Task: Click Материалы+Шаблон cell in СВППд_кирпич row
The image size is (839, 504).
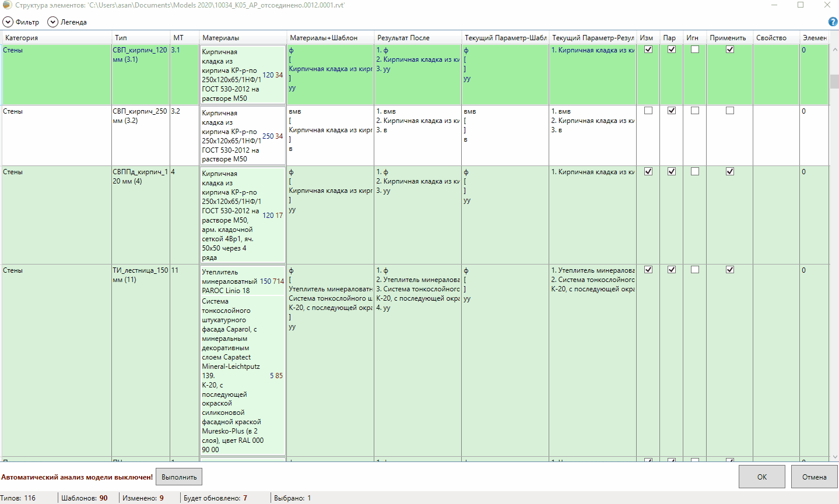Action: pos(331,215)
